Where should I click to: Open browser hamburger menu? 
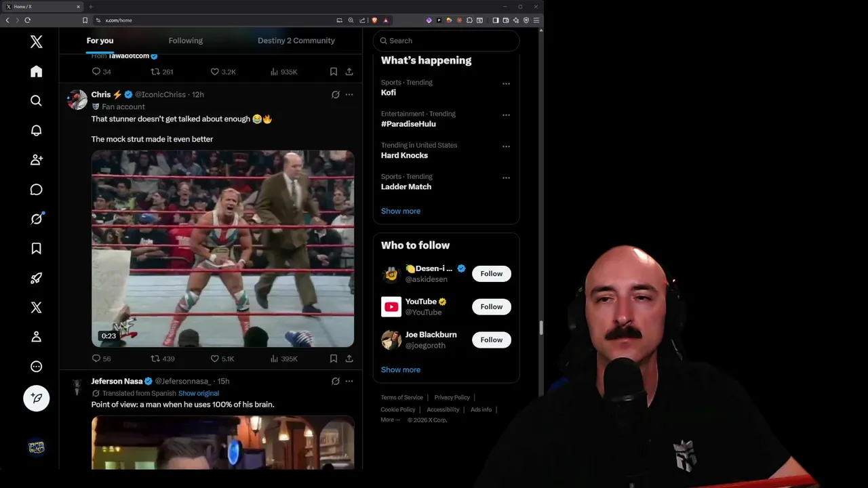tap(536, 20)
